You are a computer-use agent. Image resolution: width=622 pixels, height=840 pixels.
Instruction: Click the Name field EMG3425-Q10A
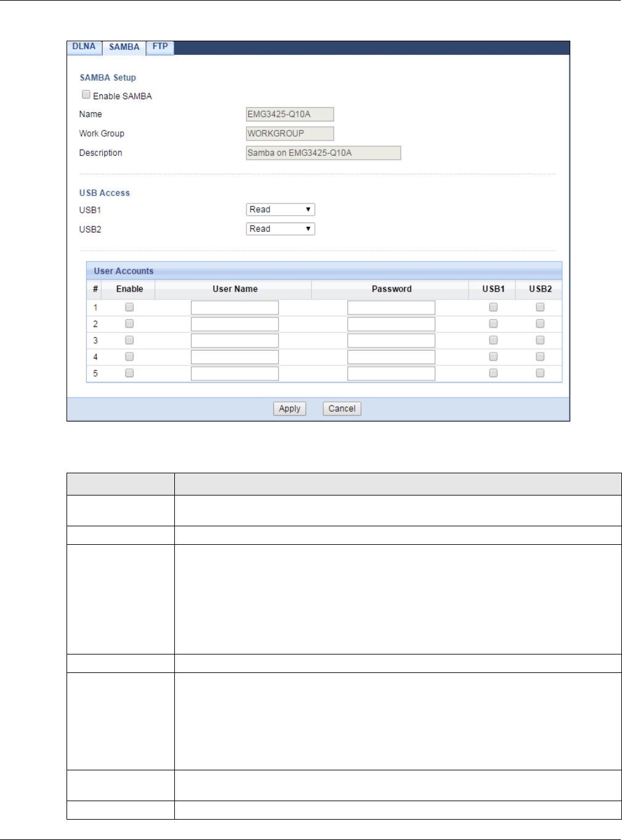[290, 114]
